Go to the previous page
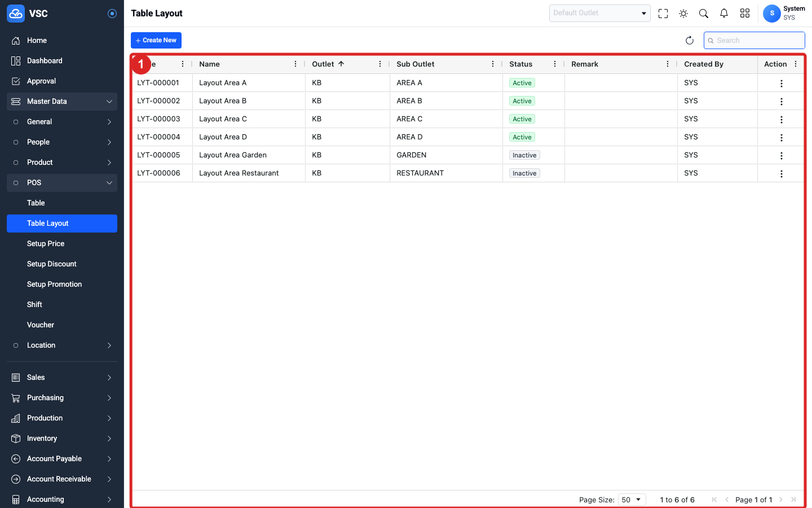Screen dimensions: 812x508 727,500
